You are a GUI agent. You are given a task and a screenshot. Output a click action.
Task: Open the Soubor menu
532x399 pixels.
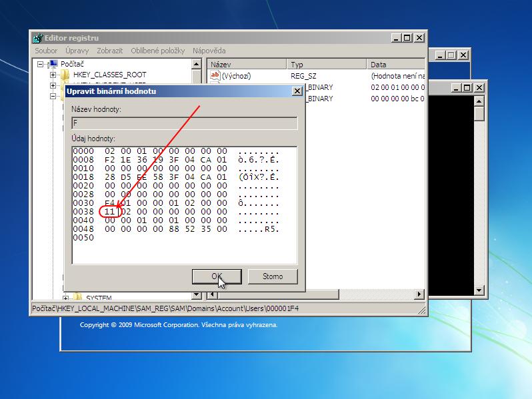coord(46,51)
